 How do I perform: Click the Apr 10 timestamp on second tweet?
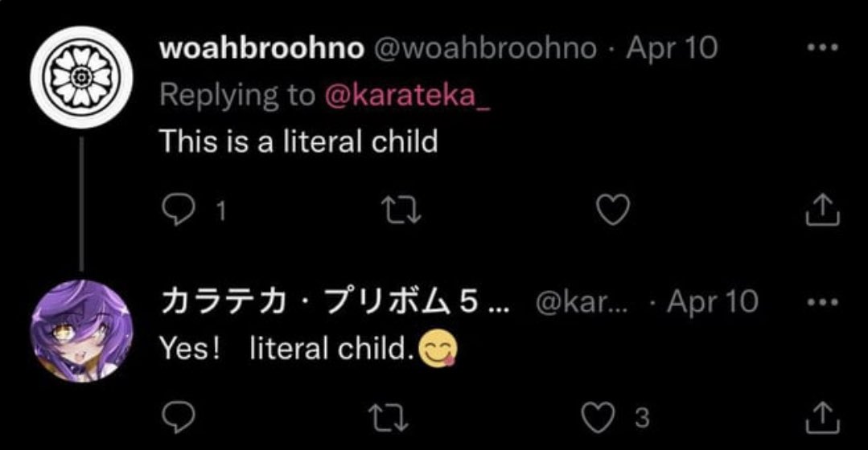[x=713, y=302]
